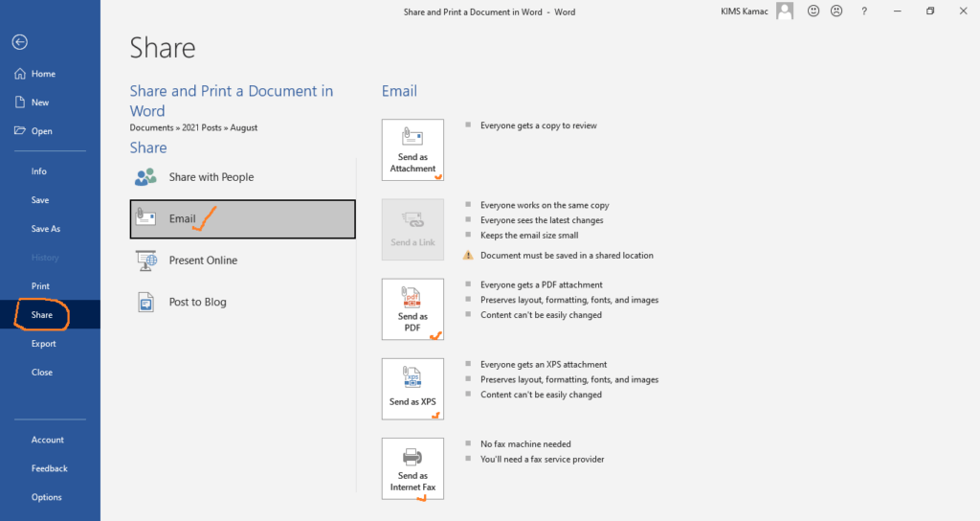Click 'Everyone gets a PDF attachment' text

click(542, 284)
